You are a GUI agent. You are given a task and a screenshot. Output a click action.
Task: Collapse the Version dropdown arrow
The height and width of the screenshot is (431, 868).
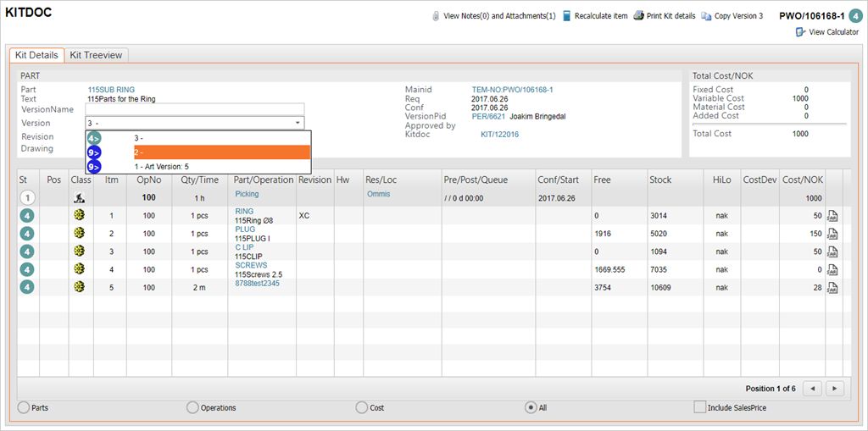click(x=298, y=124)
